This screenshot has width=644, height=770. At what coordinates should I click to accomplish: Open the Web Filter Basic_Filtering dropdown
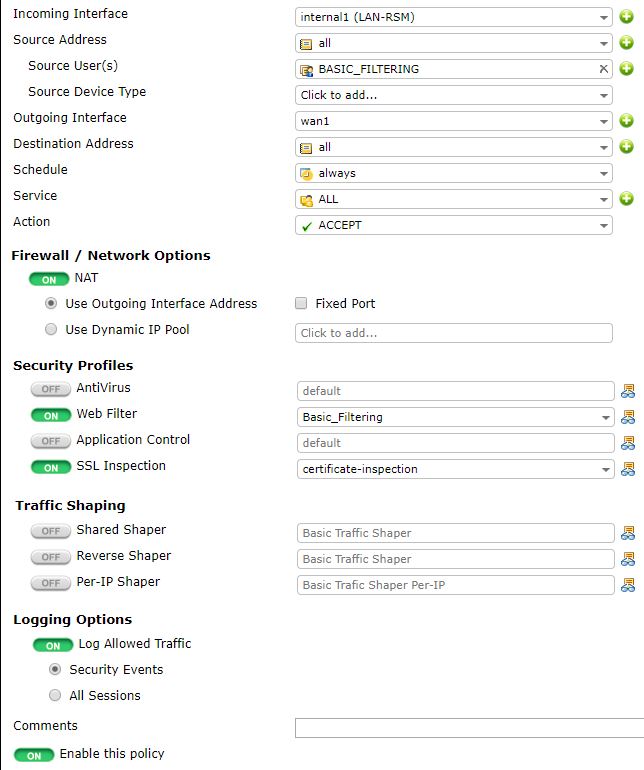click(454, 417)
